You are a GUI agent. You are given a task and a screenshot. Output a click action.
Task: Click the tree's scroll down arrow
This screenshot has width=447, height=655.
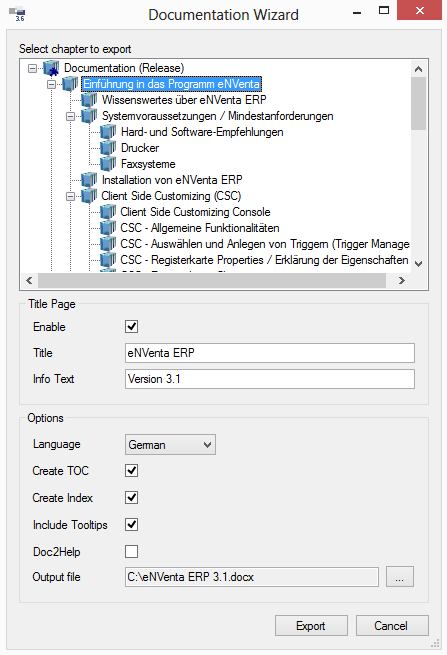coord(419,264)
